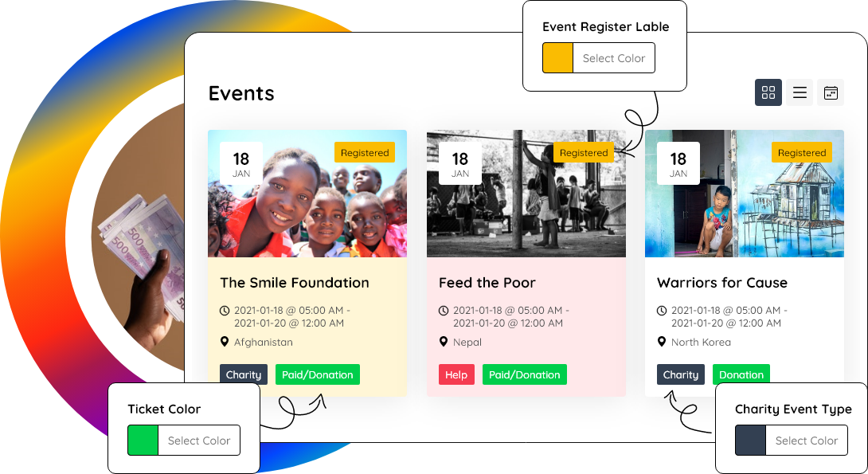
Task: Open the calendar view icon
Action: tap(831, 92)
